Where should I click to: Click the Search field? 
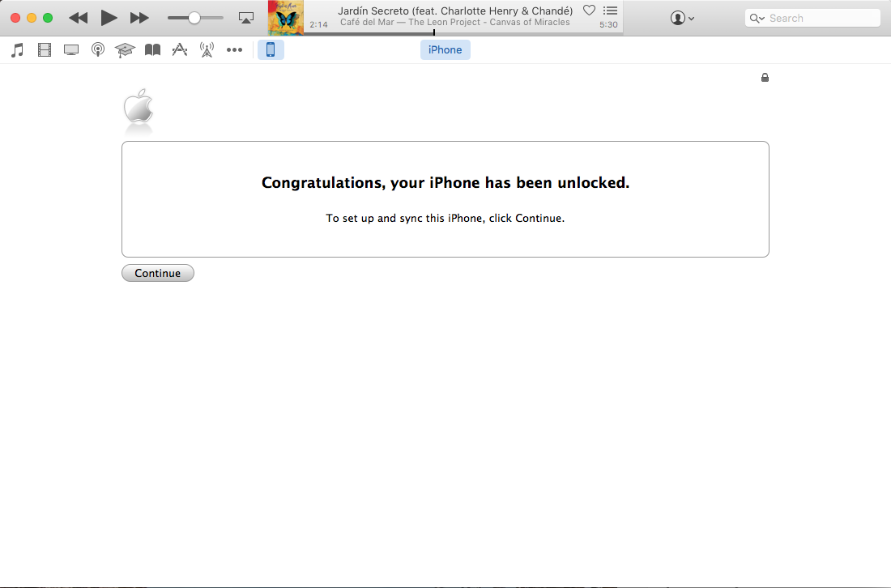tap(812, 18)
